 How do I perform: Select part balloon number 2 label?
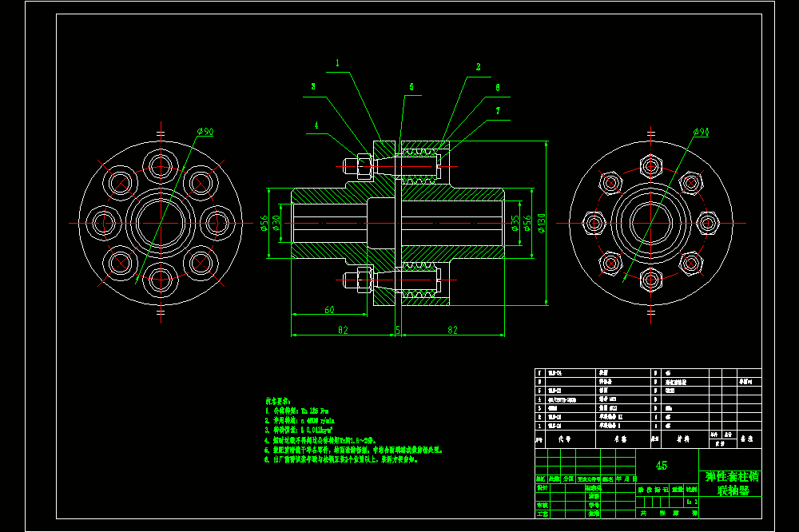coord(478,67)
